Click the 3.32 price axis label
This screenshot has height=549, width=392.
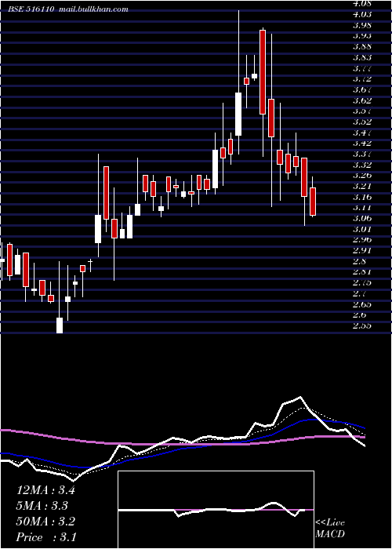(361, 165)
